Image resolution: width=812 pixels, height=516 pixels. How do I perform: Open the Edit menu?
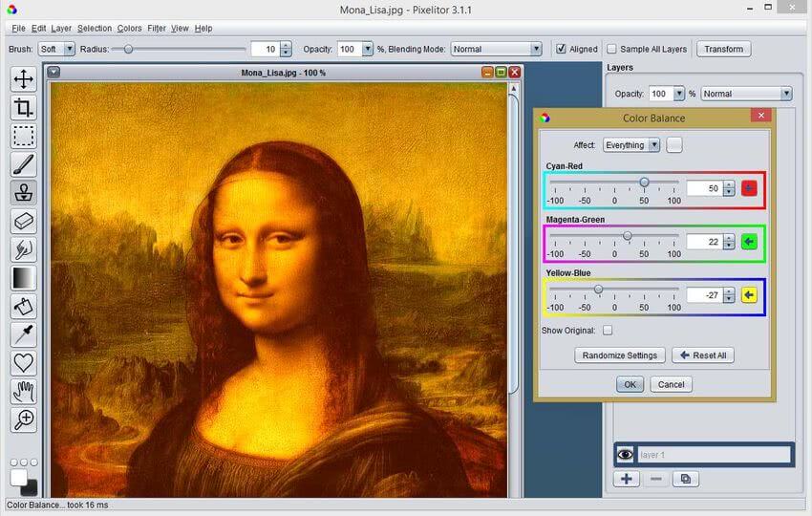tap(38, 28)
